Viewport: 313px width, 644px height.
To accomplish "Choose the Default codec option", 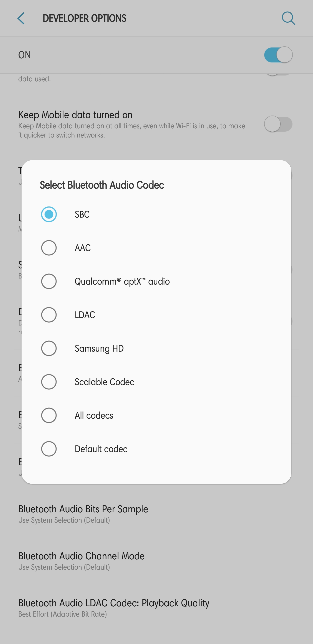I will pos(49,449).
